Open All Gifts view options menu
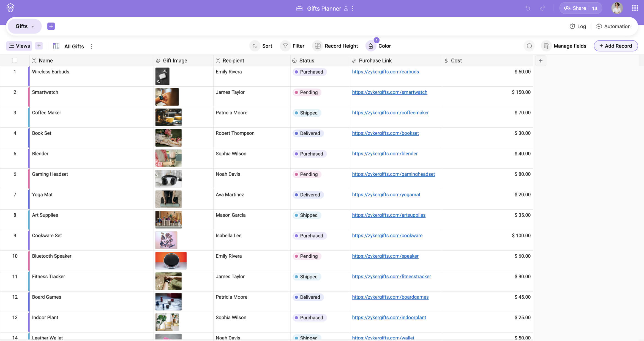Image resolution: width=644 pixels, height=341 pixels. (92, 46)
